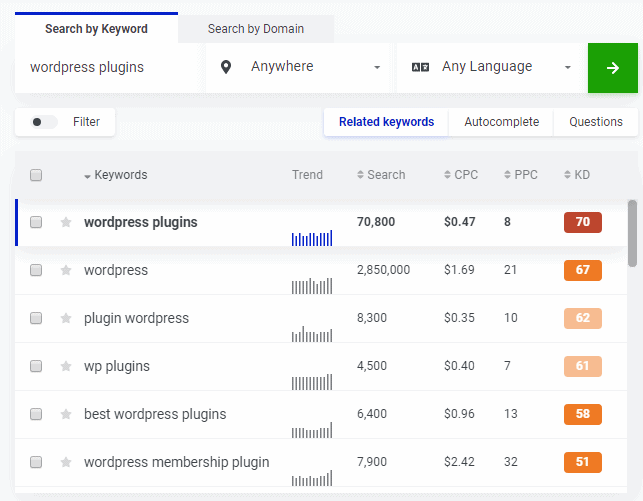This screenshot has width=643, height=501.
Task: Switch to Search by Domain tab
Action: 256,29
